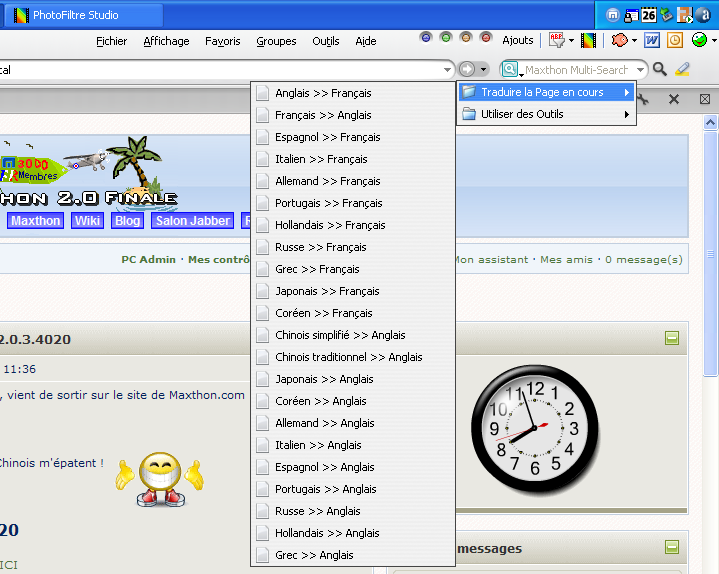Collapse the messages panel with minus button

point(672,547)
